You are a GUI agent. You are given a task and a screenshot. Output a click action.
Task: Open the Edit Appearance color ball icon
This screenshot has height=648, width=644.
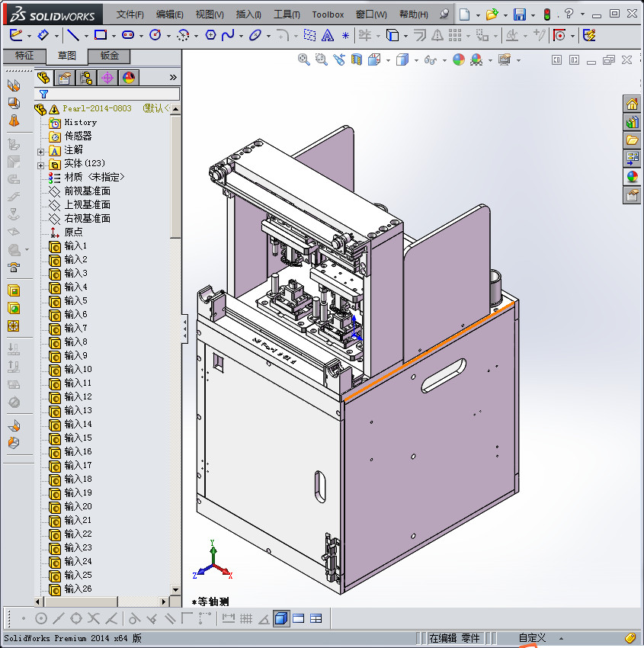click(x=459, y=59)
